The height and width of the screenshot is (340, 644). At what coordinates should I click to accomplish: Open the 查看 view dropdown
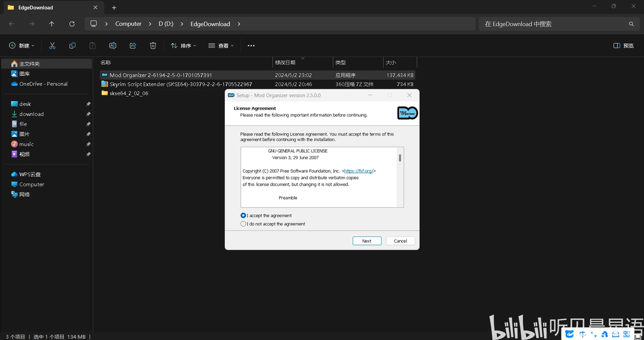pos(221,45)
